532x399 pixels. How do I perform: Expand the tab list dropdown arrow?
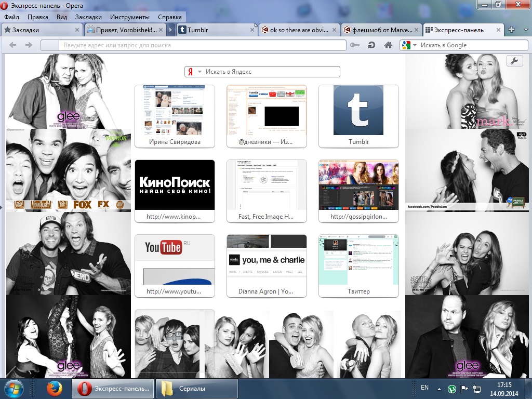tap(526, 30)
